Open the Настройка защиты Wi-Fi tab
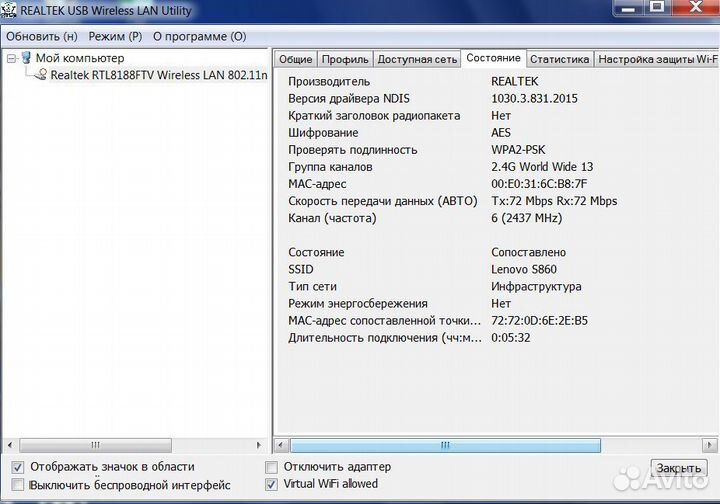The image size is (720, 504). click(657, 59)
